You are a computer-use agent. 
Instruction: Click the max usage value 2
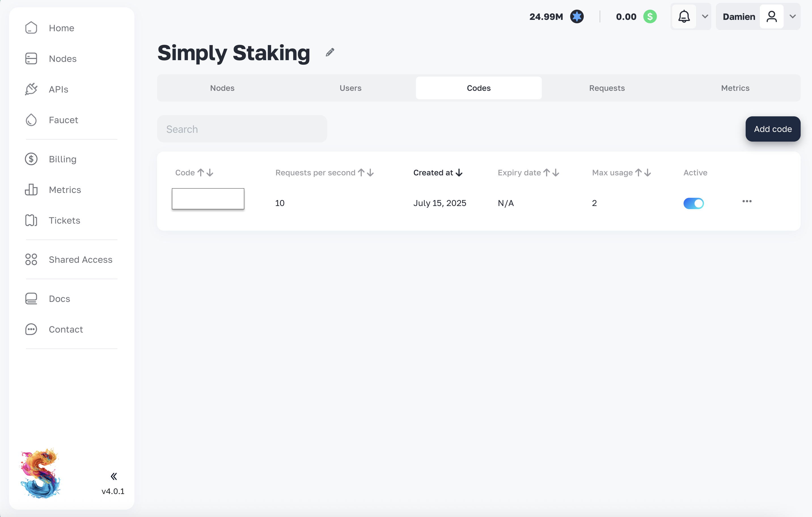tap(594, 203)
